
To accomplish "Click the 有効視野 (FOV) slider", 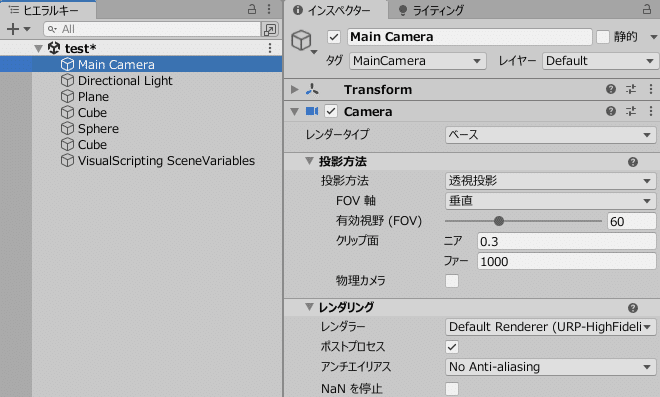I will [523, 221].
